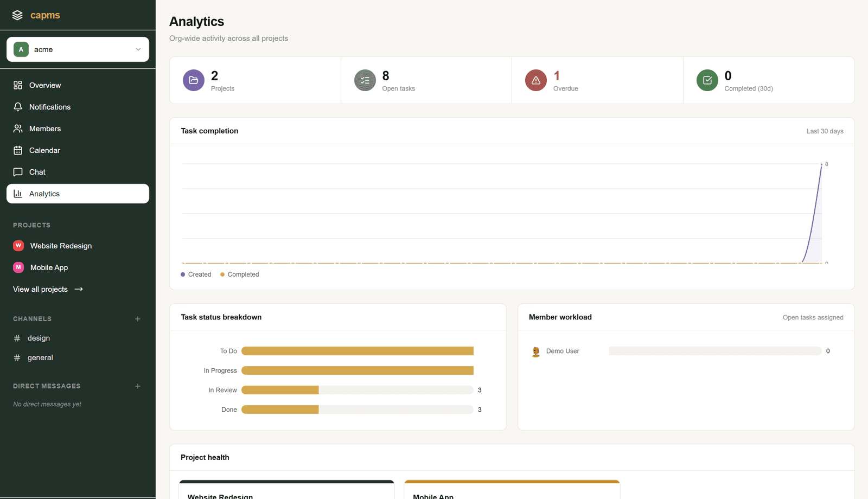
Task: Click the Open tasks checklist icon
Action: pyautogui.click(x=365, y=80)
